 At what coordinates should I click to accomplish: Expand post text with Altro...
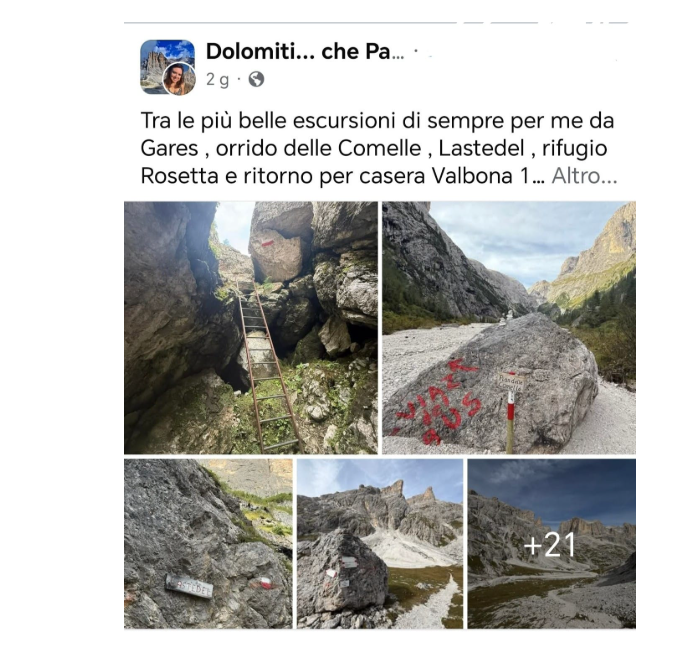pos(584,176)
